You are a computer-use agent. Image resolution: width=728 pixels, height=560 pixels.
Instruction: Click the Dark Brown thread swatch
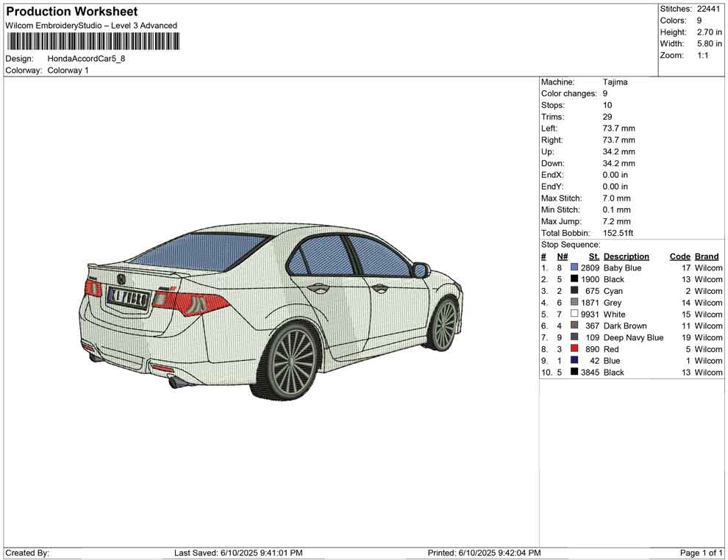click(574, 326)
